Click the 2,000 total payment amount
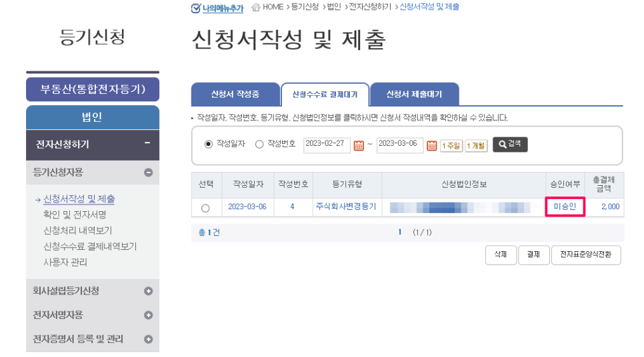Screen dimensions: 644x357 610,207
